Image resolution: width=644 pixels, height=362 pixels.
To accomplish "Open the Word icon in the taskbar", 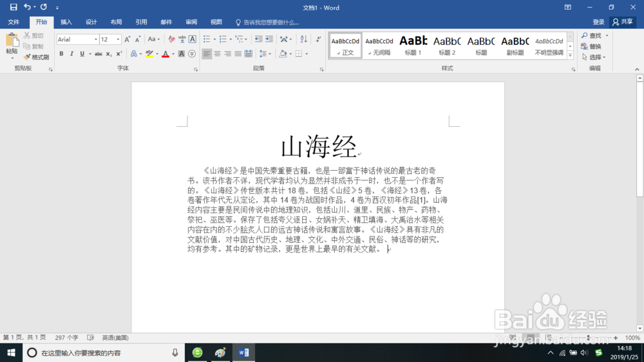I will click(x=243, y=352).
